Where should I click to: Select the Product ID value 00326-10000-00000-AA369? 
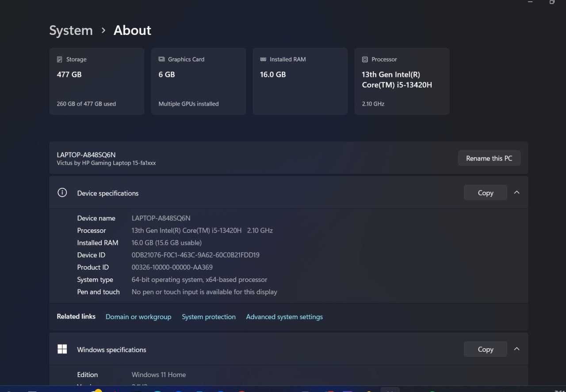[x=172, y=267]
